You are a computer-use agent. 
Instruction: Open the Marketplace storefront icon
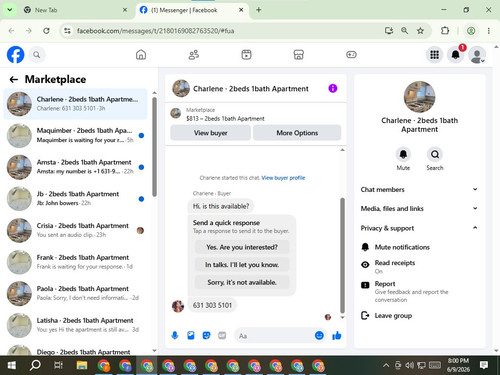[x=299, y=55]
